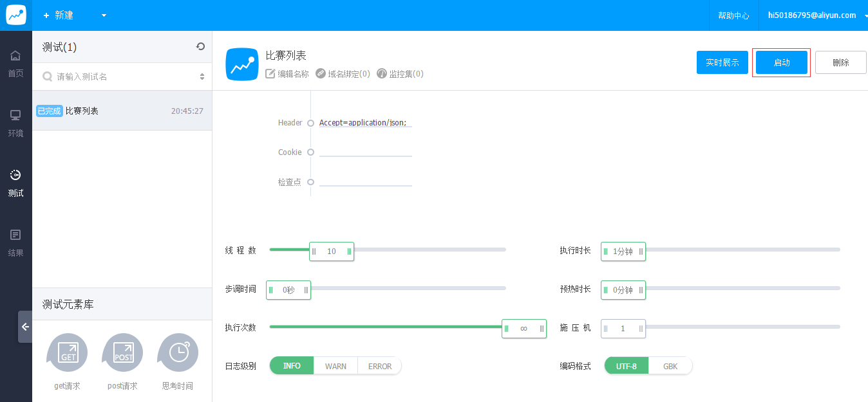Collapse sidebar with left arrow tab
Viewport: 868px width, 402px height.
(25, 327)
